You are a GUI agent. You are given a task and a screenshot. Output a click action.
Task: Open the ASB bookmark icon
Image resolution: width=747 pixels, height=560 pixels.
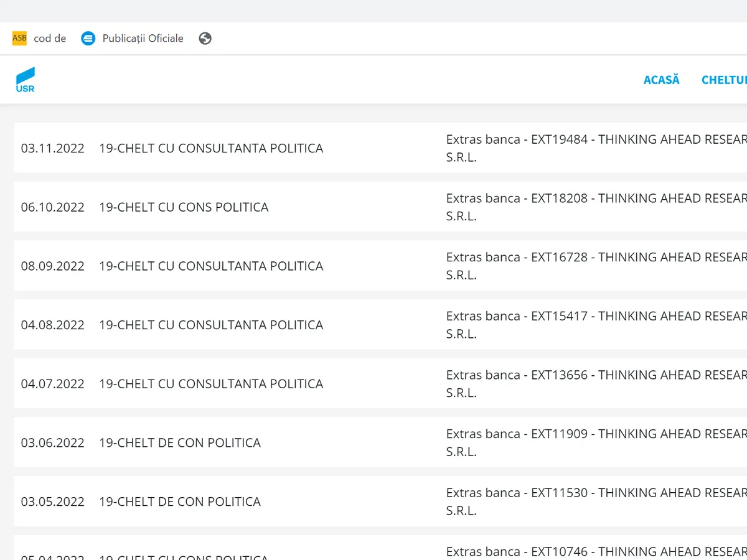(x=20, y=38)
